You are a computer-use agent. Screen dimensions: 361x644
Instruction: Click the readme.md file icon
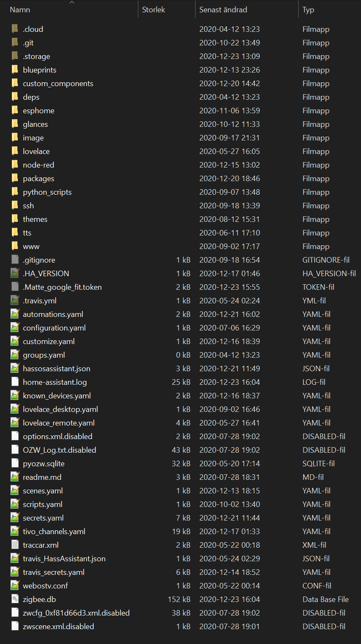(x=14, y=477)
